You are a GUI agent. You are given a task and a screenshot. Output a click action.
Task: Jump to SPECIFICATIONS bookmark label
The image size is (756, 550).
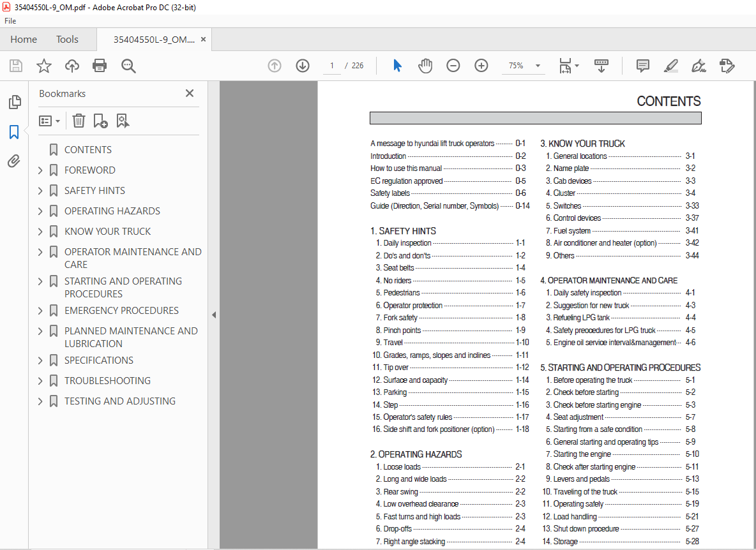(99, 360)
